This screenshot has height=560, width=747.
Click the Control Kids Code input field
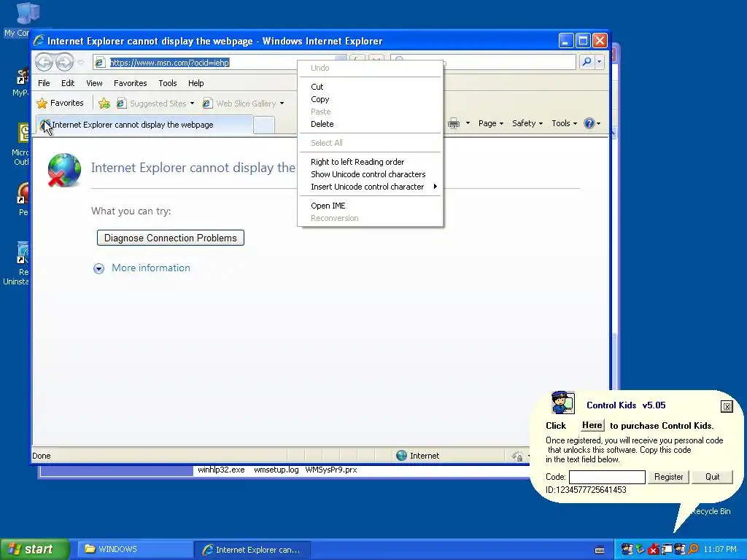click(608, 477)
